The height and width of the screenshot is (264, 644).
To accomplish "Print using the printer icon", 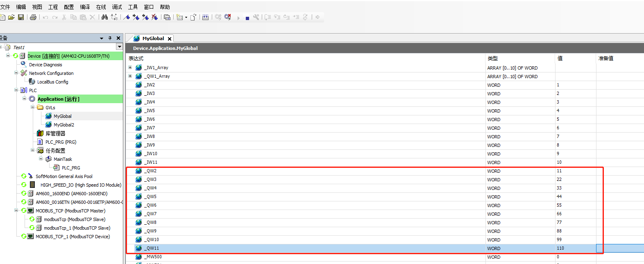I will pyautogui.click(x=33, y=17).
